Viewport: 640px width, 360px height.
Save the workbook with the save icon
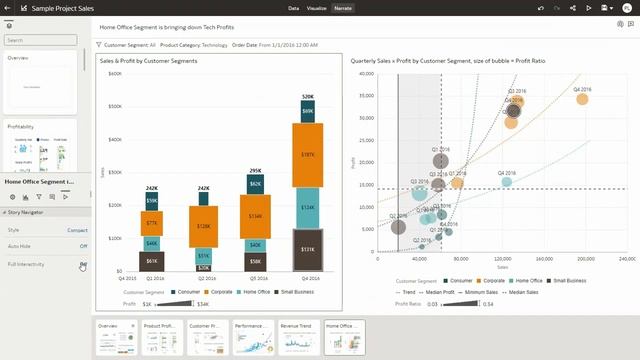click(x=604, y=8)
